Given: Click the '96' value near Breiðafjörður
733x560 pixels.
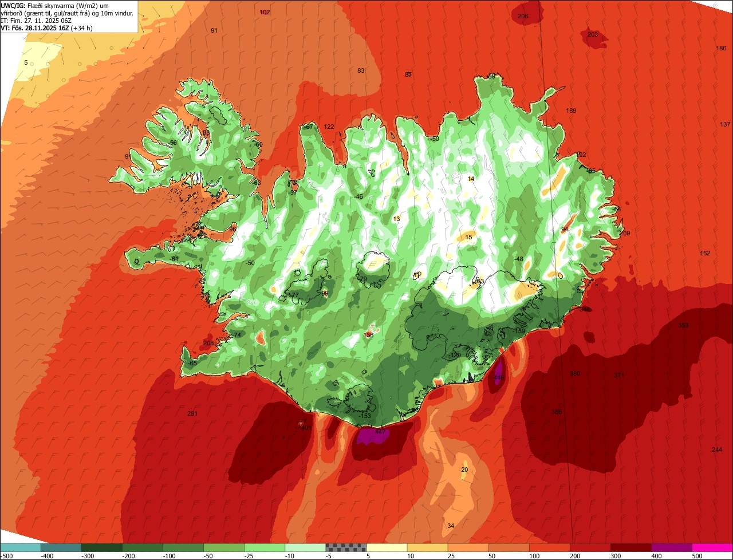Looking at the screenshot, I should (232, 228).
